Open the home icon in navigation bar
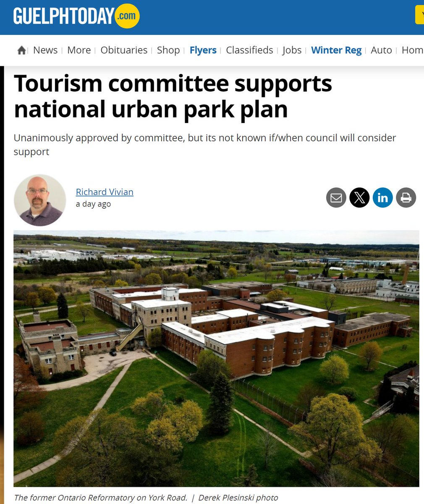Screen dimensions: 424x504 point(22,50)
